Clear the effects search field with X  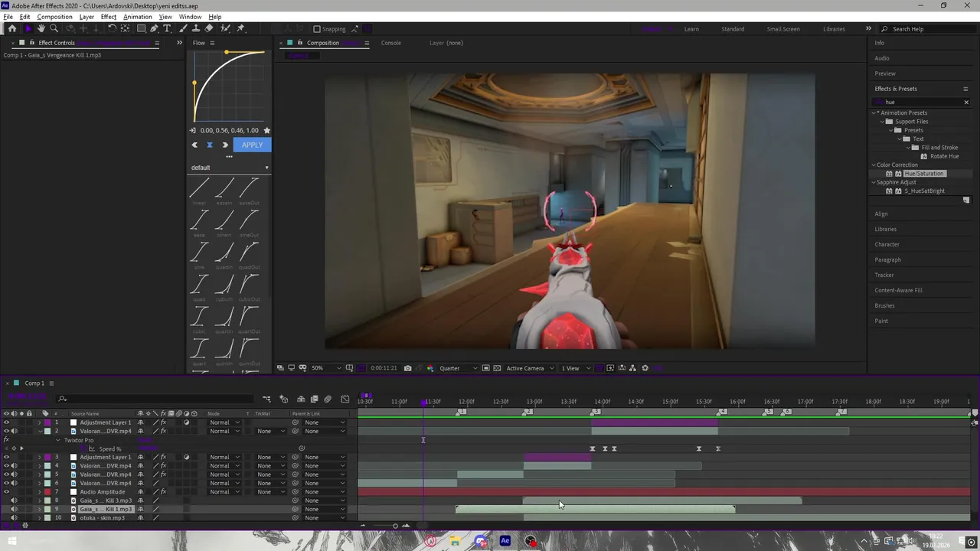[x=966, y=103]
